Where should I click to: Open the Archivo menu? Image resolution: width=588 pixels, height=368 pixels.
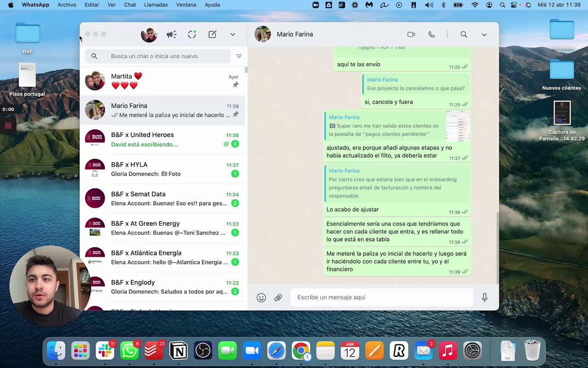tap(67, 5)
